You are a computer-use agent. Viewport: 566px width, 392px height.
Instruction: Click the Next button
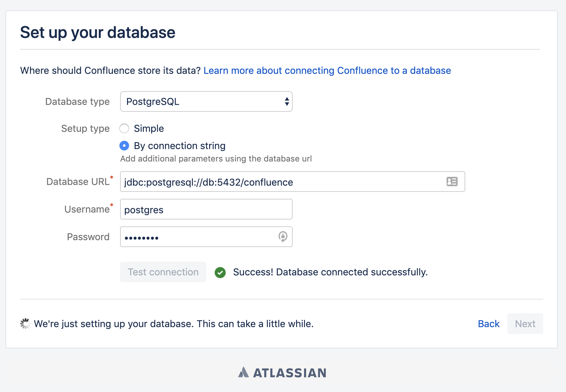point(525,324)
